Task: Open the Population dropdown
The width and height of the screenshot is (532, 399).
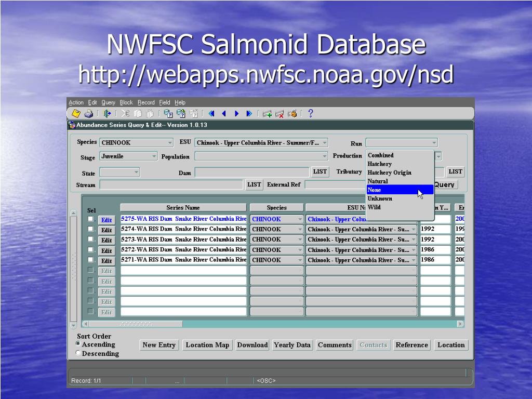Action: pos(325,156)
